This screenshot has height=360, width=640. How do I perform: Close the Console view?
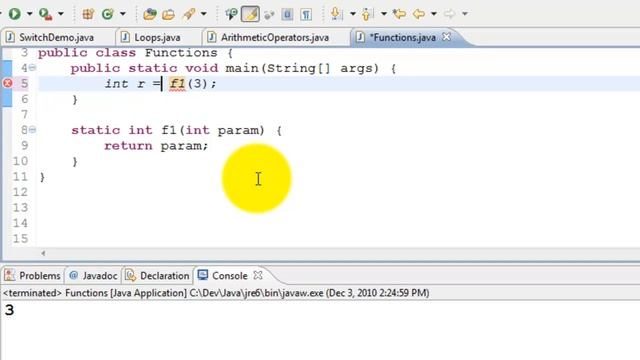258,275
